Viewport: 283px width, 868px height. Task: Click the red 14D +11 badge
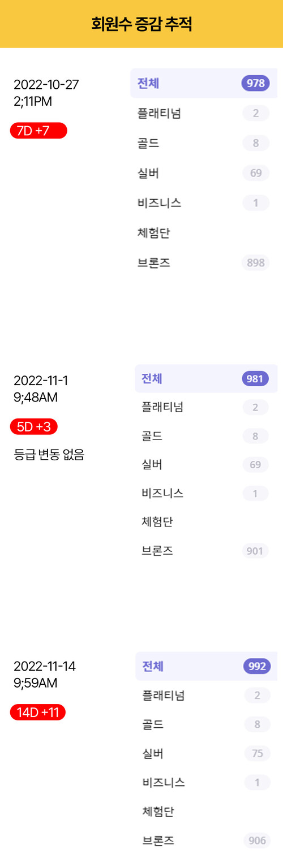tap(38, 712)
